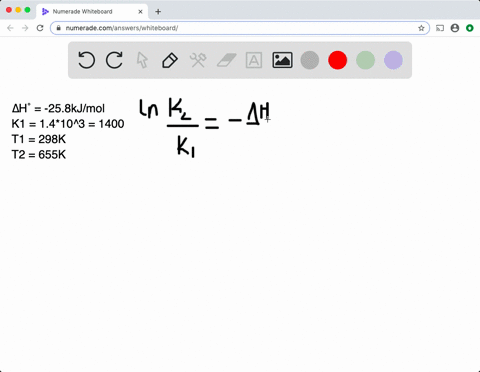This screenshot has height=372, width=480.
Task: Choose the gray color swatch
Action: (310, 60)
